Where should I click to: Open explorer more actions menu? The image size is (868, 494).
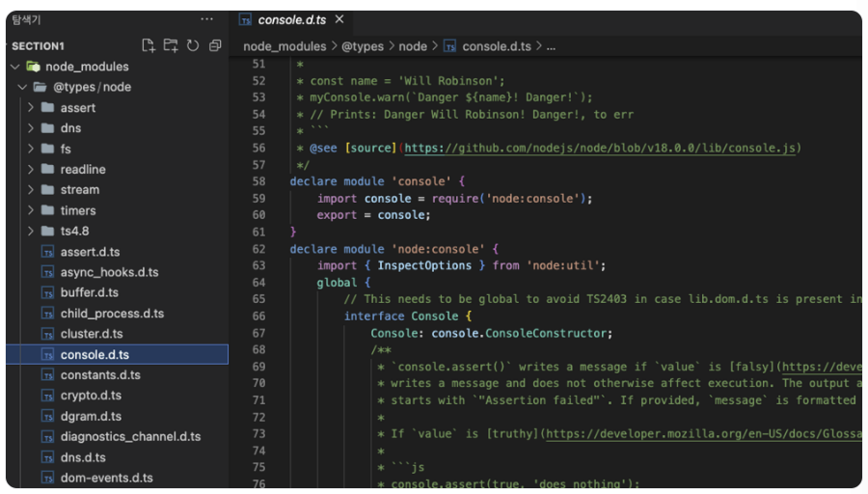click(207, 19)
